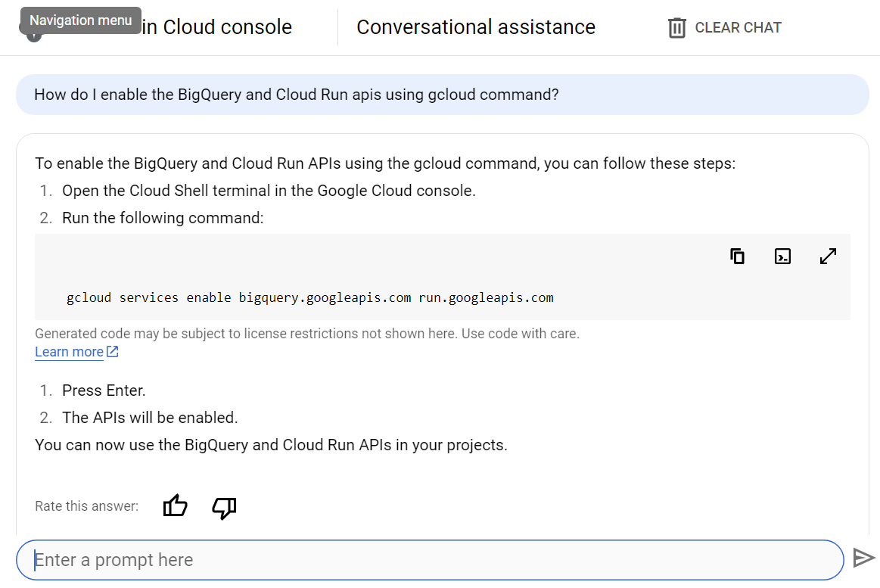Image resolution: width=880 pixels, height=588 pixels.
Task: Copy the gcloud command code
Action: pyautogui.click(x=737, y=257)
